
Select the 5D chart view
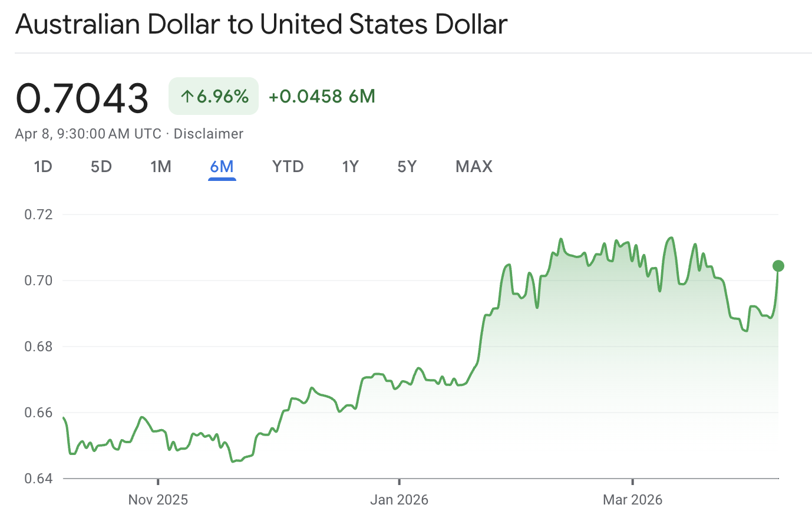tap(101, 167)
